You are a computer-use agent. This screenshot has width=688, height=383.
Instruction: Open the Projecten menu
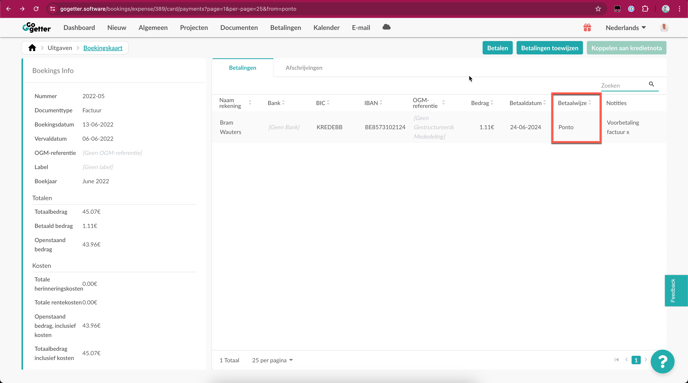tap(194, 28)
